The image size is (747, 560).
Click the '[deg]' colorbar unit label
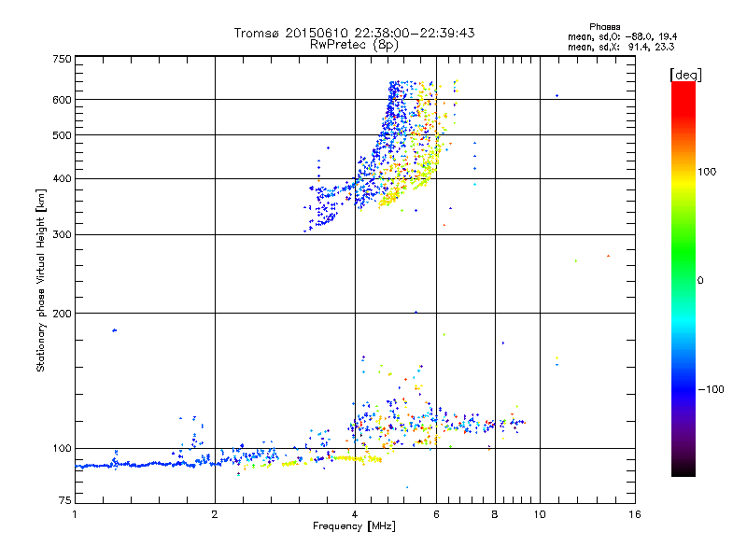coord(685,75)
